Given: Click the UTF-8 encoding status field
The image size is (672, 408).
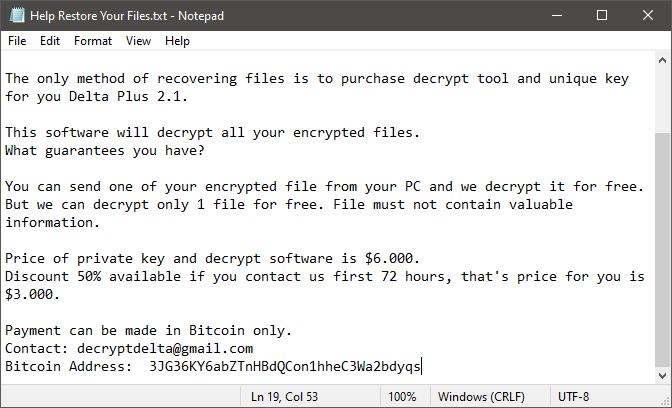Looking at the screenshot, I should point(575,396).
